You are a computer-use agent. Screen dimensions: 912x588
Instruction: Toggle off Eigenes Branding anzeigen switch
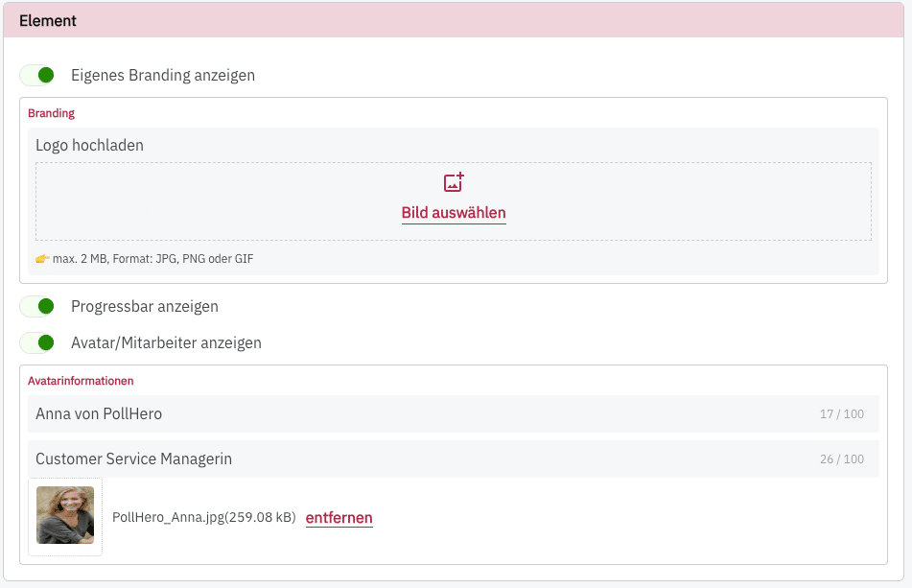38,75
